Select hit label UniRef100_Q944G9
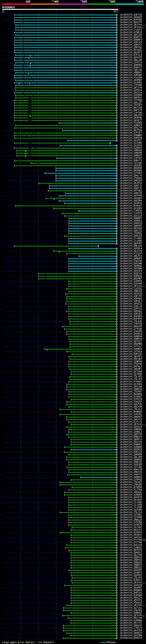The width and height of the screenshot is (146, 644). [x=131, y=17]
